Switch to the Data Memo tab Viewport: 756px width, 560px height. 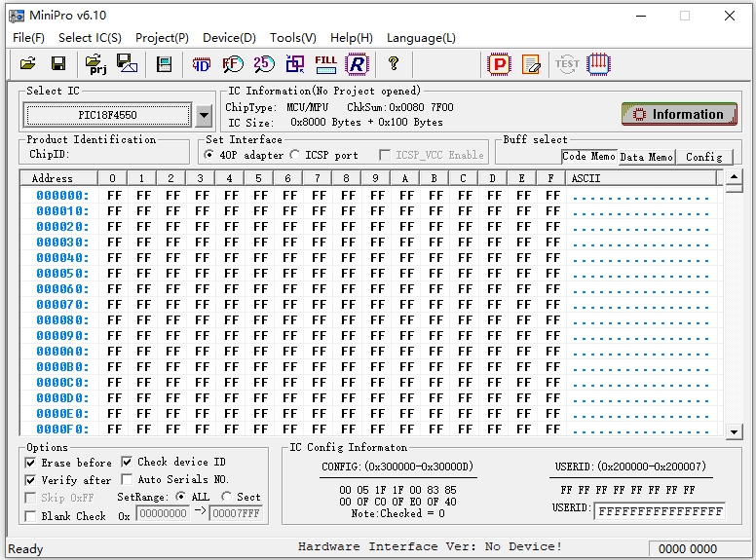[x=646, y=157]
